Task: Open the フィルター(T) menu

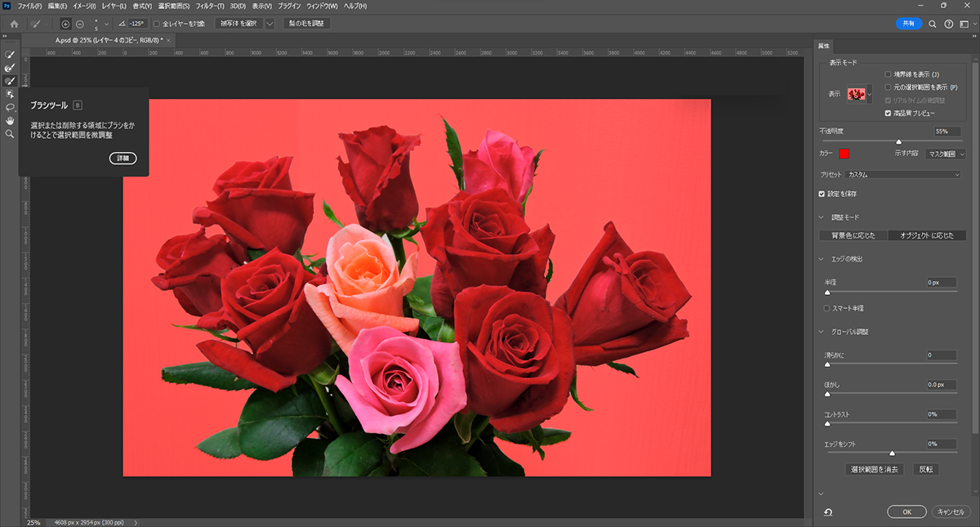Action: (210, 6)
